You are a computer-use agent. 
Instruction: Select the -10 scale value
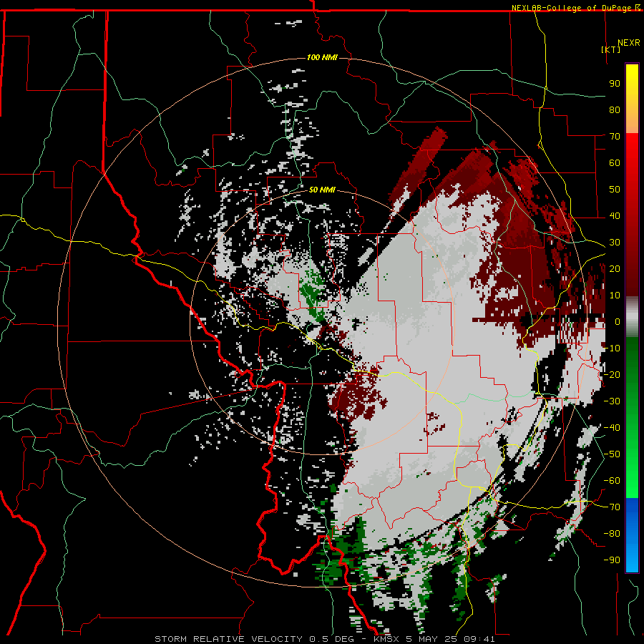(612, 348)
